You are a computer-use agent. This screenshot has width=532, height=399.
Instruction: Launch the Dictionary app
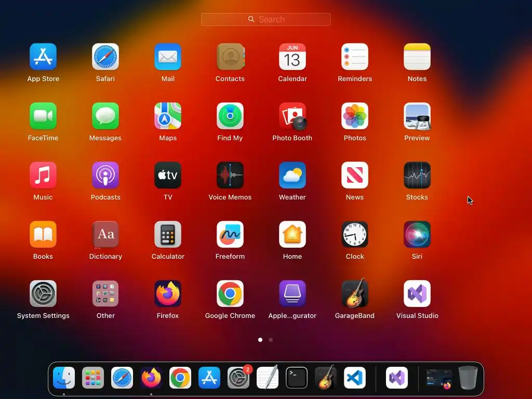click(x=105, y=234)
